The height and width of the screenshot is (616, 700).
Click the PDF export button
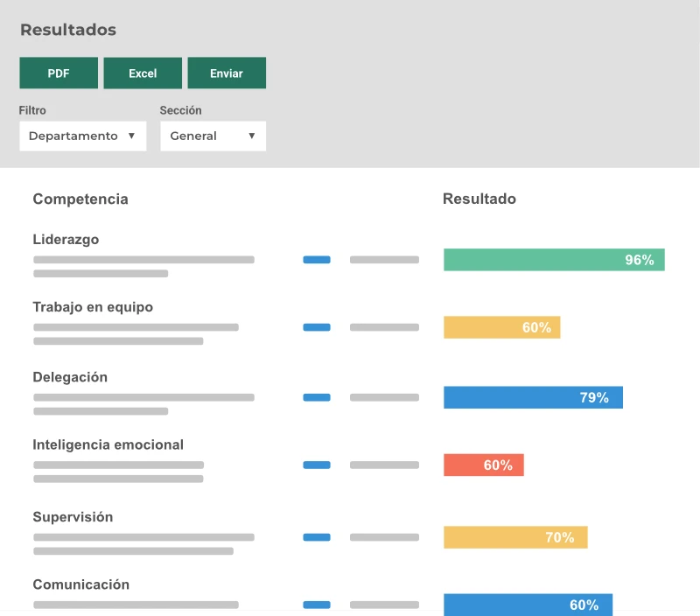[x=58, y=73]
